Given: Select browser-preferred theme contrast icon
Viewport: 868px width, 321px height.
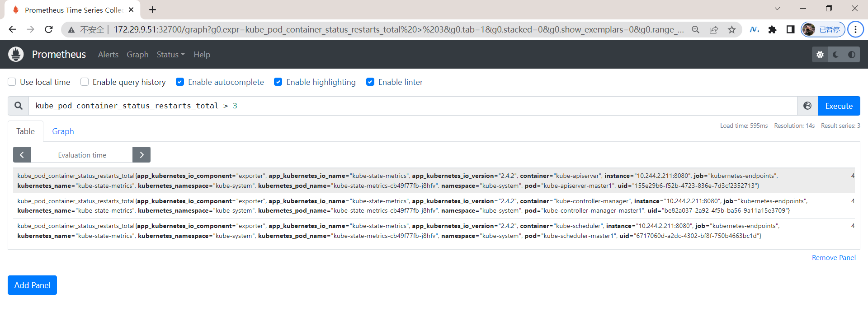Looking at the screenshot, I should 852,55.
